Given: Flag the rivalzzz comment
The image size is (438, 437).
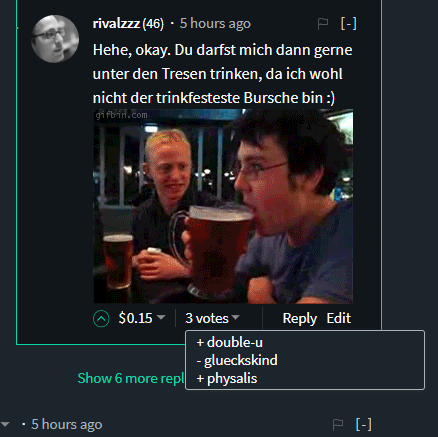Looking at the screenshot, I should (323, 24).
